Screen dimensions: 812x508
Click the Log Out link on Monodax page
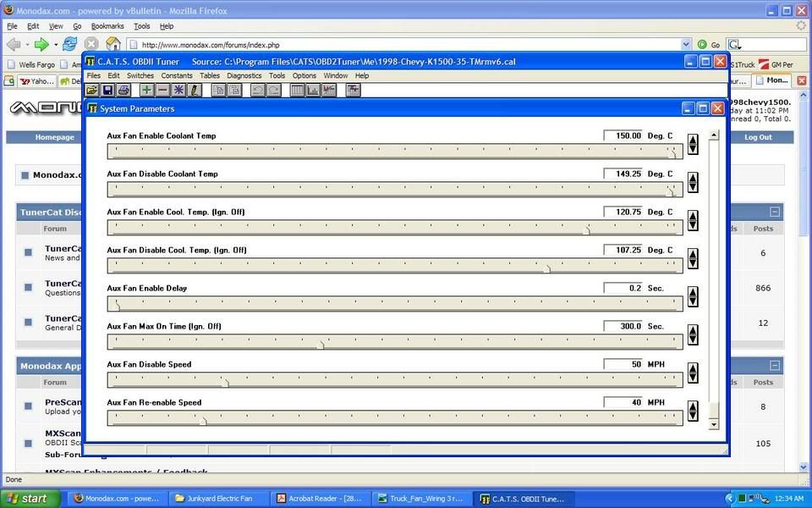tap(758, 137)
